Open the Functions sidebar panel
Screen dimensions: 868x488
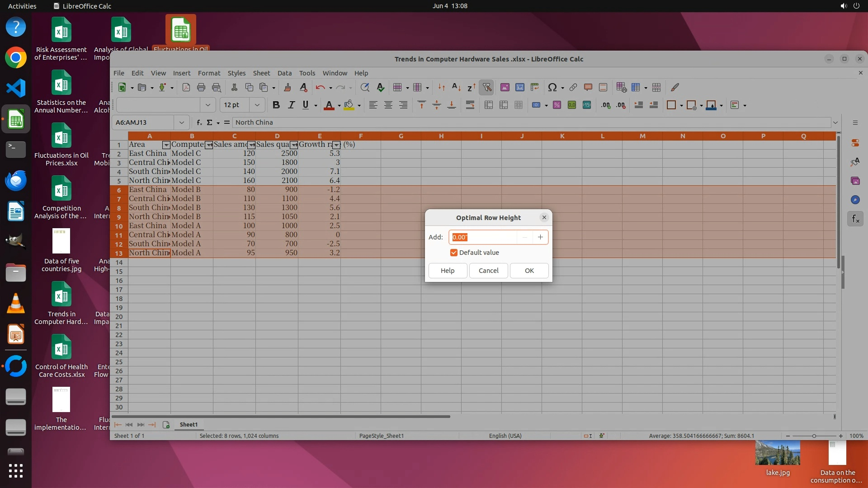pyautogui.click(x=855, y=219)
